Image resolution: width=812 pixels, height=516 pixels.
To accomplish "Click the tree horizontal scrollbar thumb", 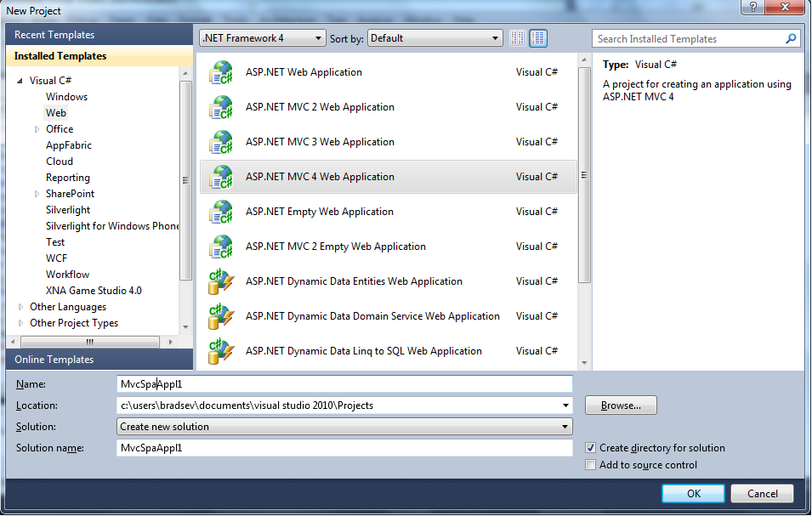I will coord(90,342).
